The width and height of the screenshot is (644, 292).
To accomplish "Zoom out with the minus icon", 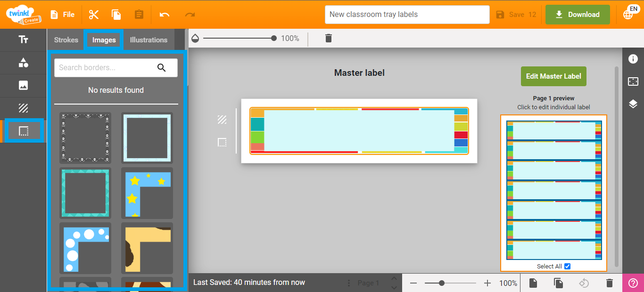I will pos(413,283).
